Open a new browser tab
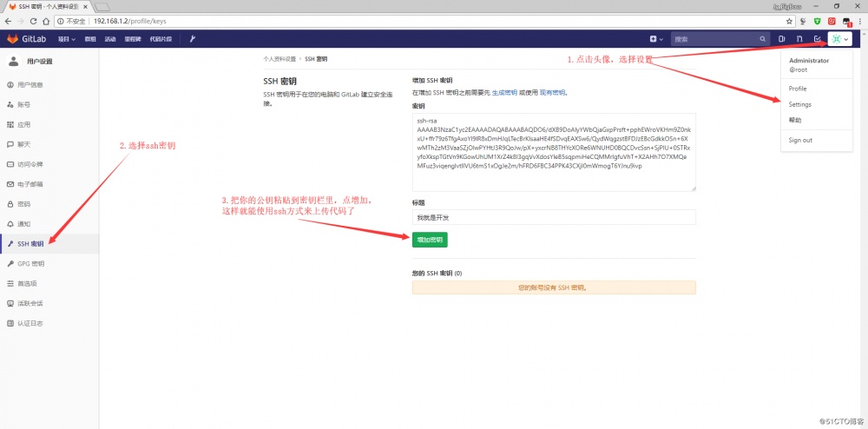The width and height of the screenshot is (868, 429). point(102,7)
